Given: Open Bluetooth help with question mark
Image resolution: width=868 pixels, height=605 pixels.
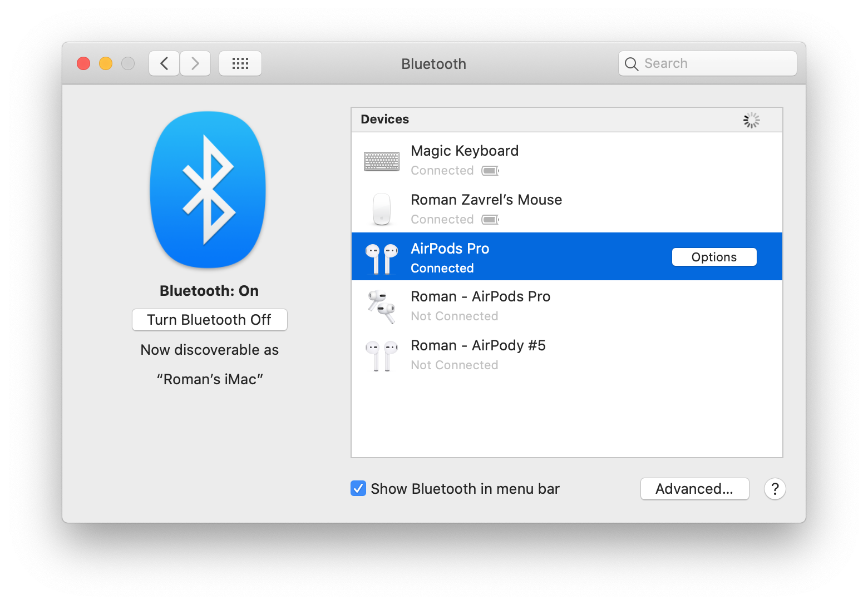Looking at the screenshot, I should point(775,489).
